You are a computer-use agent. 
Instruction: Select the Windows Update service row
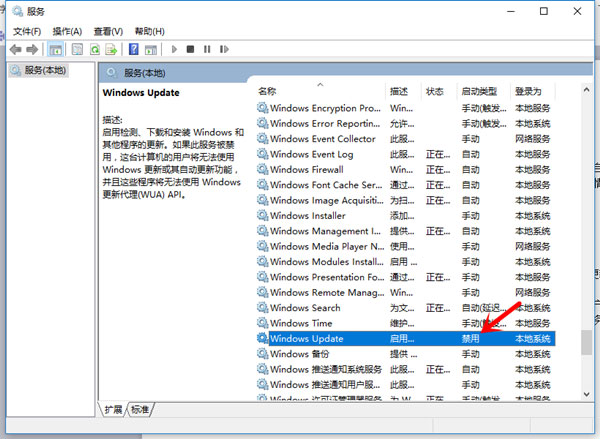point(406,339)
